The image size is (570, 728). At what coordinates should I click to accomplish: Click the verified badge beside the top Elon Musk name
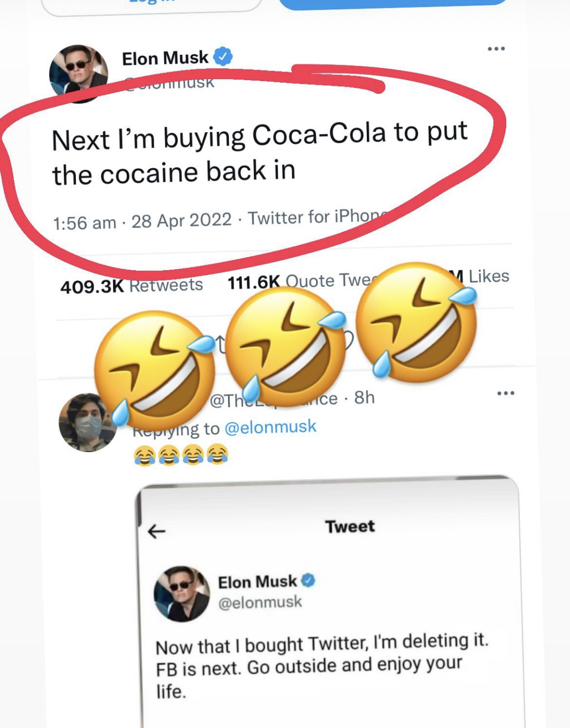pos(223,56)
